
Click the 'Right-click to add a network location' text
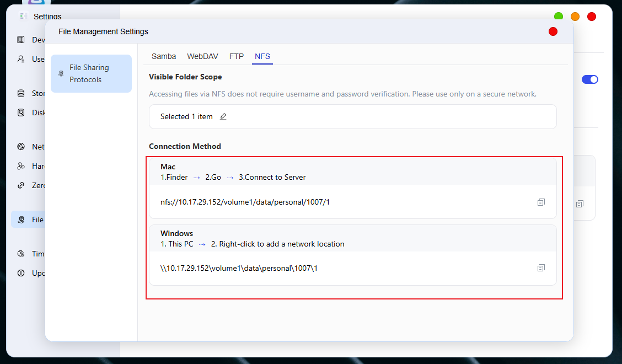[282, 244]
